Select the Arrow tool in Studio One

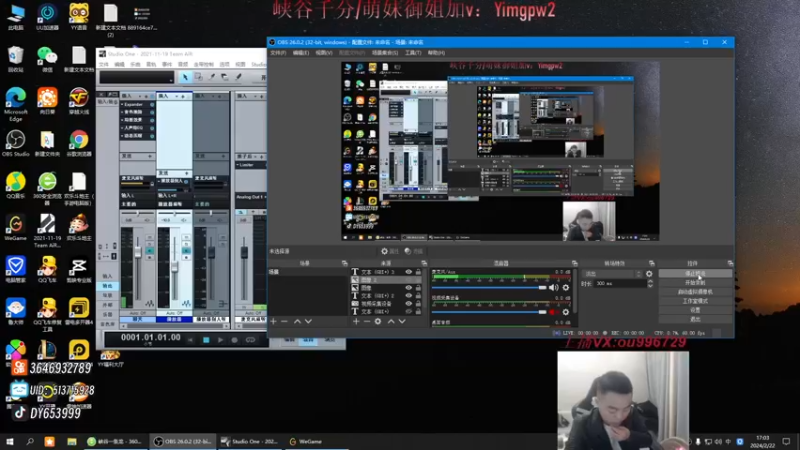click(x=185, y=77)
